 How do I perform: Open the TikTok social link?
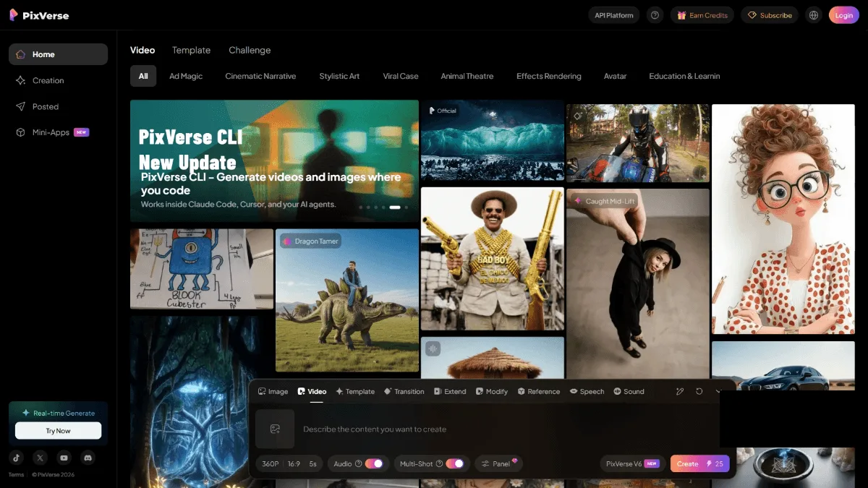[17, 458]
